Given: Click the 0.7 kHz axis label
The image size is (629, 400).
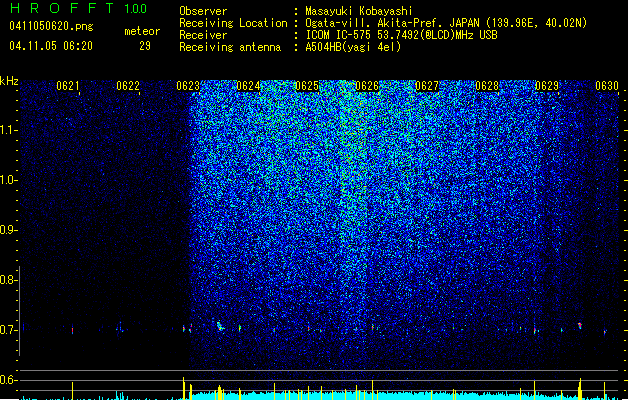Looking at the screenshot, I should 9,330.
